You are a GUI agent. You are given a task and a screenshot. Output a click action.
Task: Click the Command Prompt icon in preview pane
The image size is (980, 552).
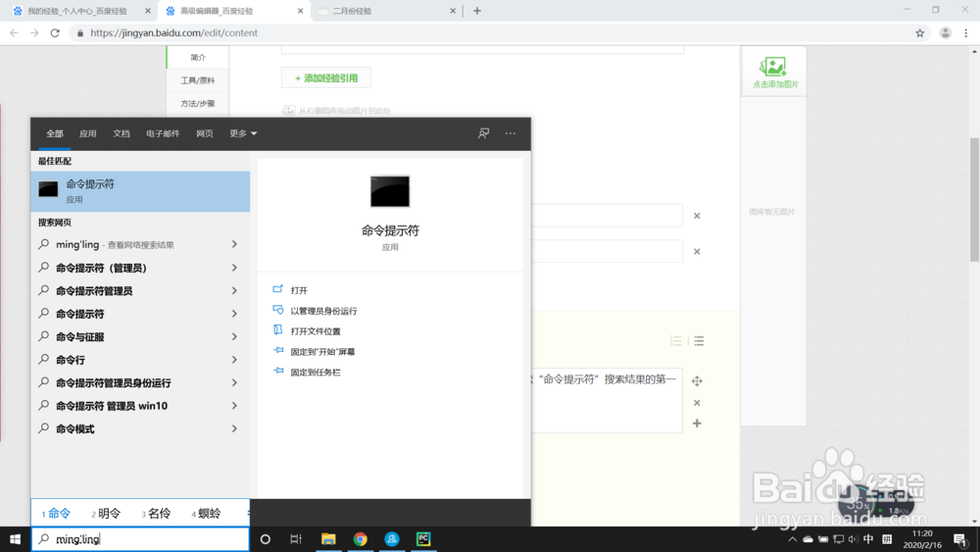tap(390, 190)
